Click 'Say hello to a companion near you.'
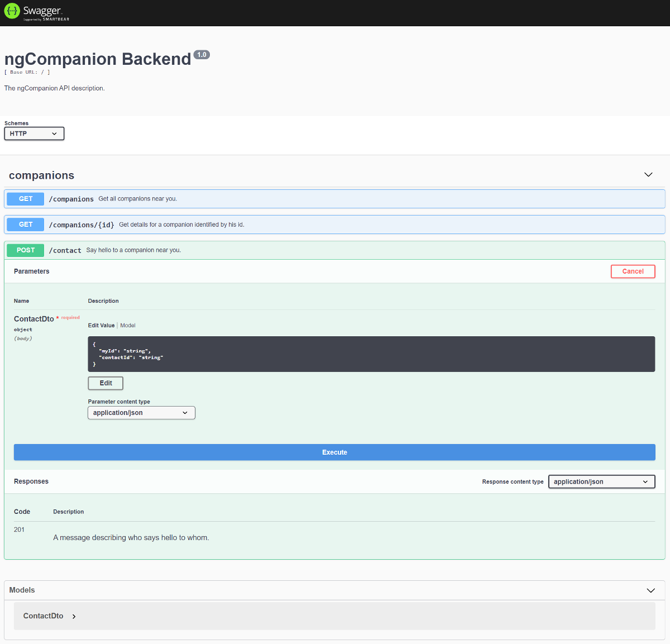 tap(133, 250)
